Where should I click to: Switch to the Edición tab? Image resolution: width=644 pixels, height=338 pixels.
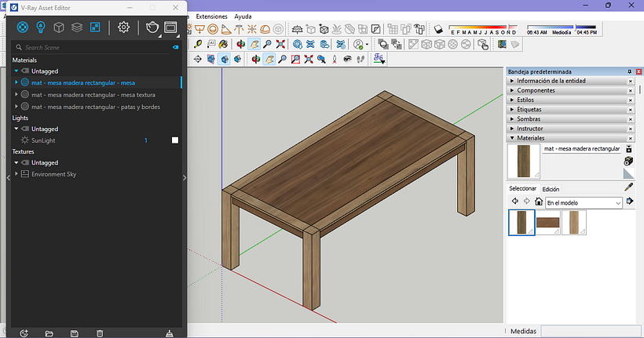click(x=551, y=189)
